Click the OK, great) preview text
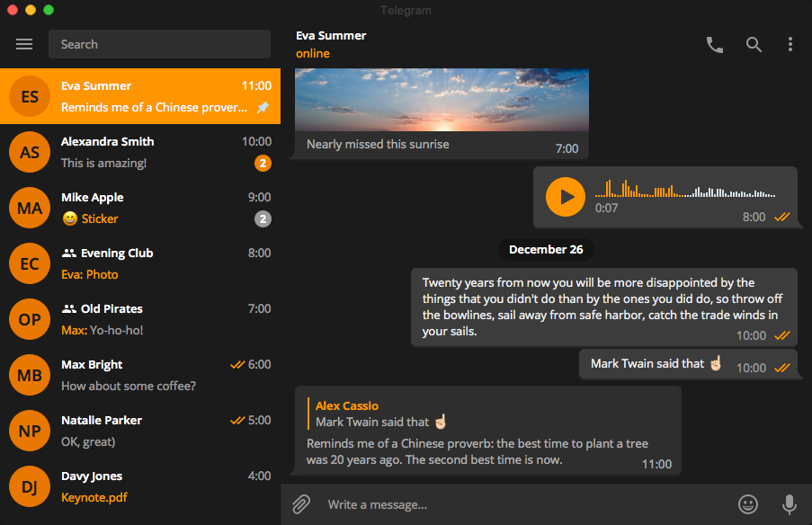Screen dimensions: 812x525 (x=88, y=442)
